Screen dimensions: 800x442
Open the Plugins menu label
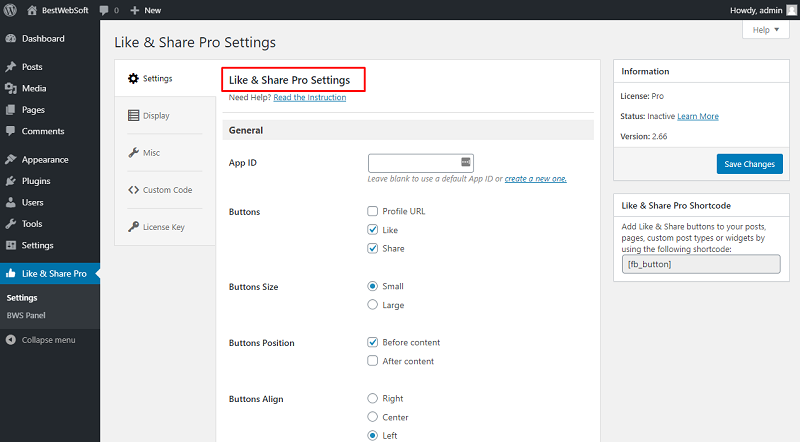click(x=36, y=181)
